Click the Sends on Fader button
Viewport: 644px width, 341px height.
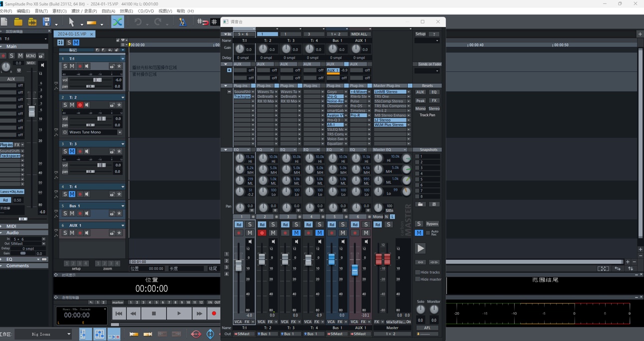tap(429, 64)
